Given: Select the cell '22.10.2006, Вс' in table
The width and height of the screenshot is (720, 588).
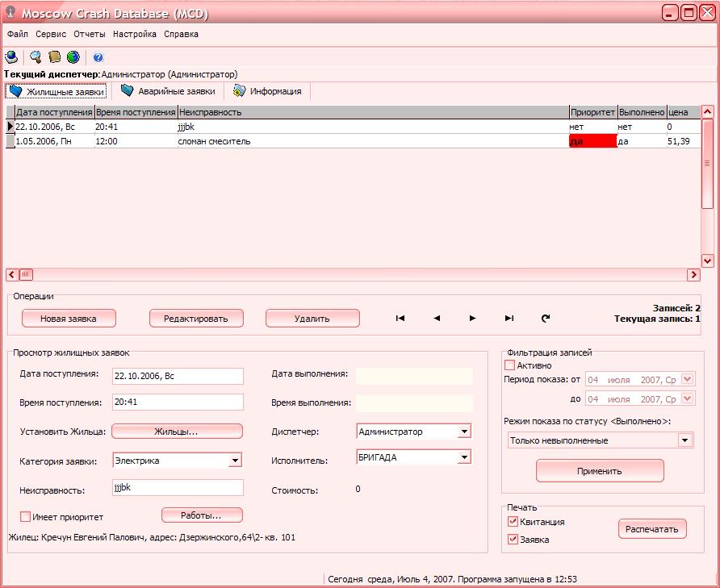Looking at the screenshot, I should coord(55,127).
